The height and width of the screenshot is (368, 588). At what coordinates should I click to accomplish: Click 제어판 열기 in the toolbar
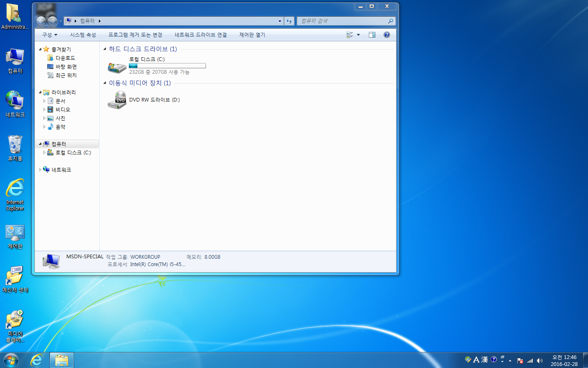252,35
